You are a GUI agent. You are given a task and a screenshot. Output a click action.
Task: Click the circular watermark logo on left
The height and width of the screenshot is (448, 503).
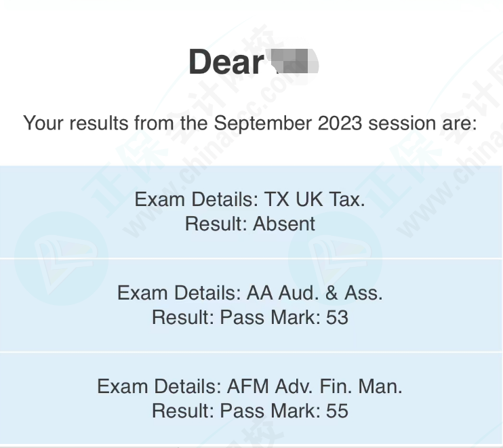[x=61, y=258]
